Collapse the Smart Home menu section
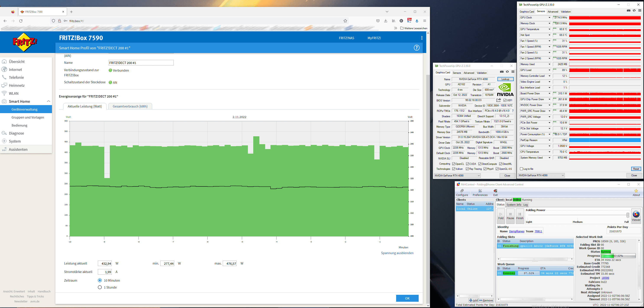 (48, 101)
